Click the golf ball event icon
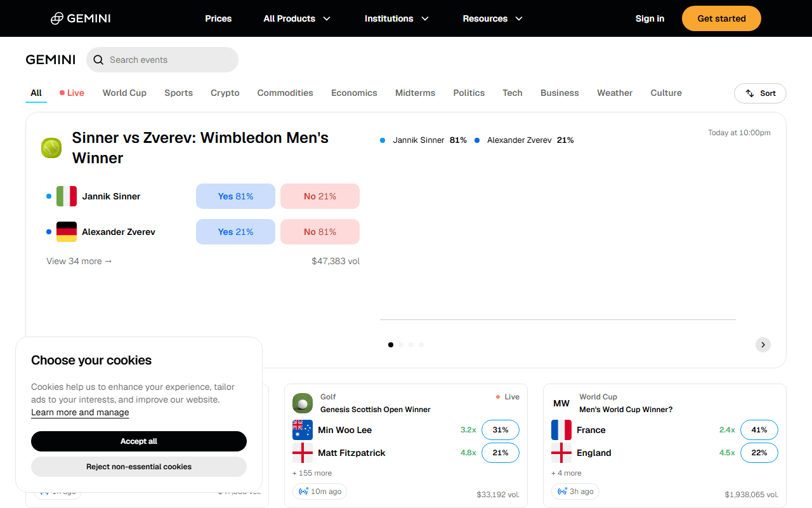The height and width of the screenshot is (508, 812). (x=303, y=403)
